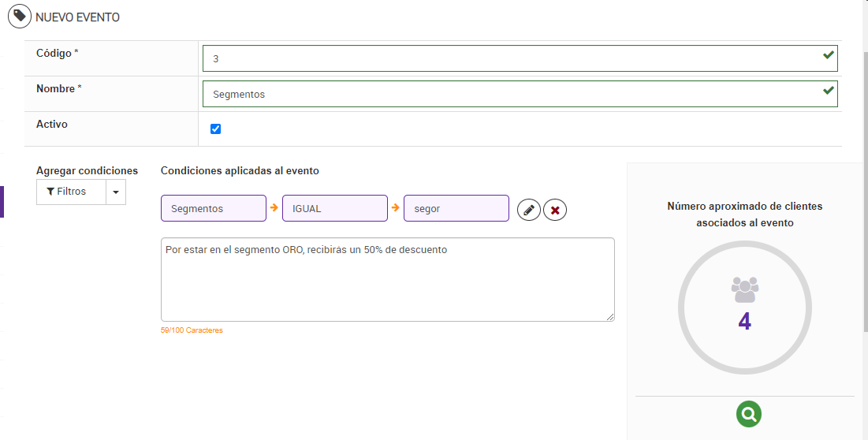The width and height of the screenshot is (868, 440).
Task: Remove condition with red X icon
Action: tap(555, 210)
